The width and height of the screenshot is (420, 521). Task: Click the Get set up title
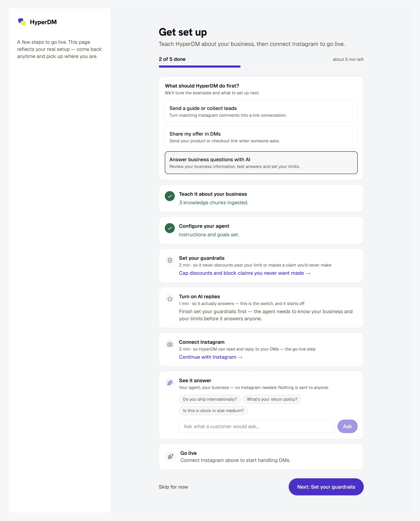[x=183, y=32]
